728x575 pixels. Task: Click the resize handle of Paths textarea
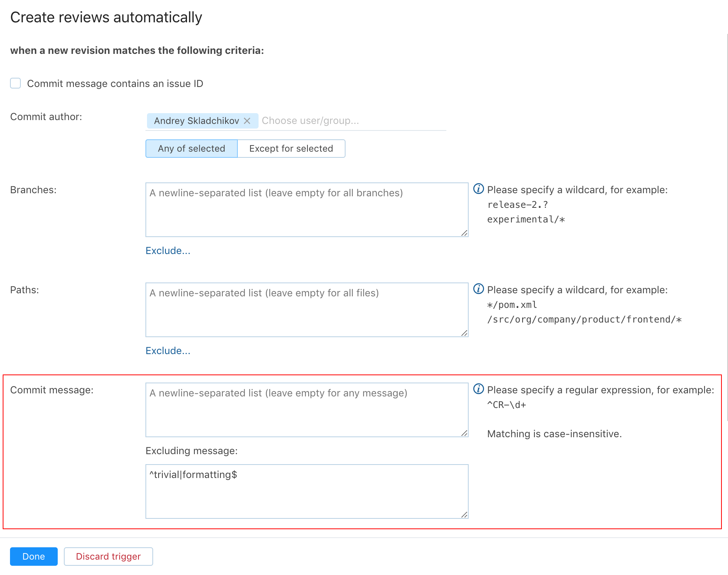coord(464,333)
